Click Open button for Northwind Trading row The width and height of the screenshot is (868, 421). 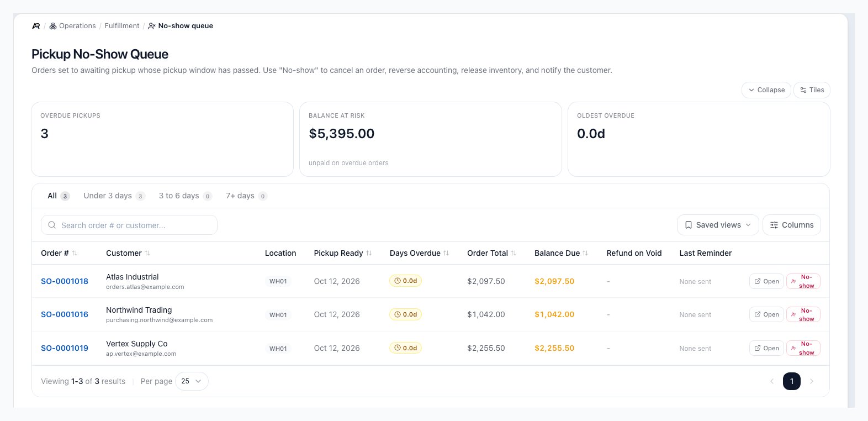tap(766, 314)
